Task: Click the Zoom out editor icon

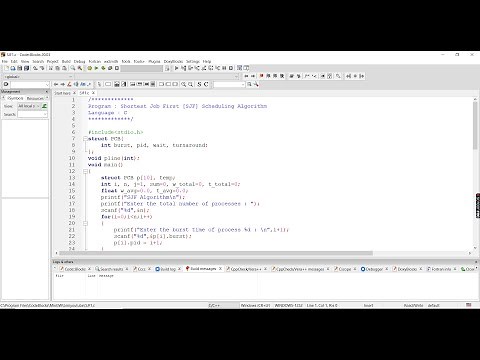Action: pos(190,84)
